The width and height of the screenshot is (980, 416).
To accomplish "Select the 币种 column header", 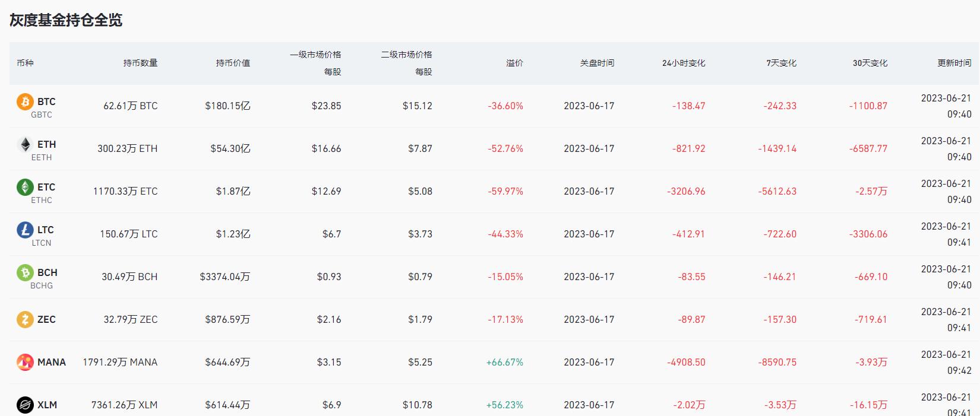I will 25,63.
